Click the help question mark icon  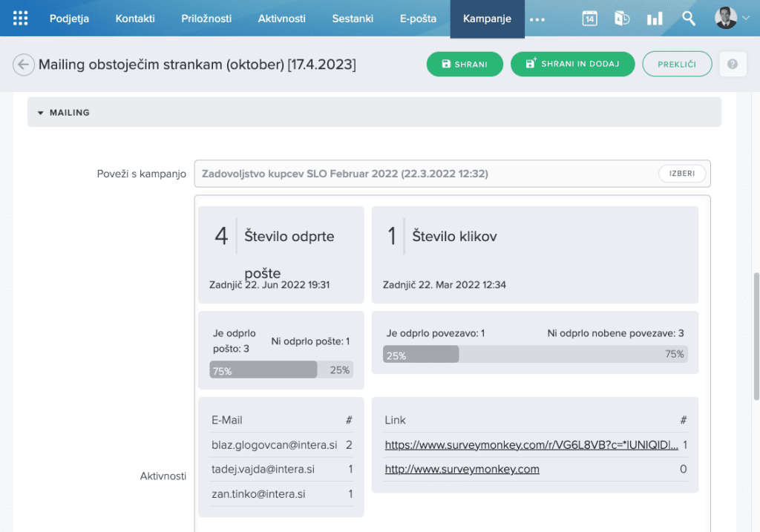(733, 65)
